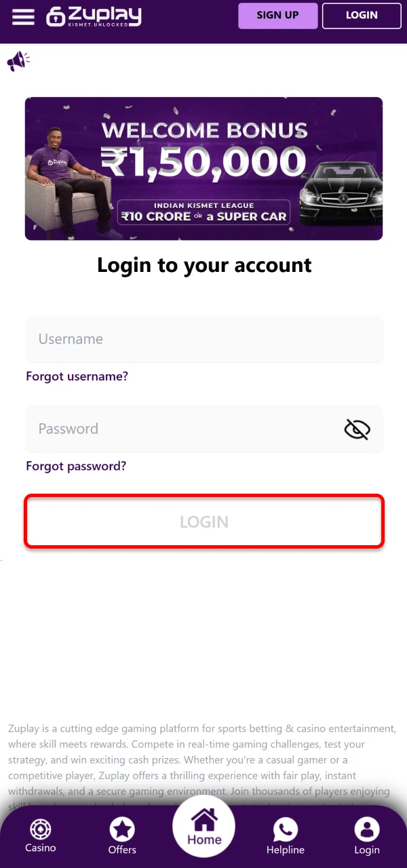Tap the Home icon in bottom navigation
Image resolution: width=407 pixels, height=868 pixels.
click(203, 823)
